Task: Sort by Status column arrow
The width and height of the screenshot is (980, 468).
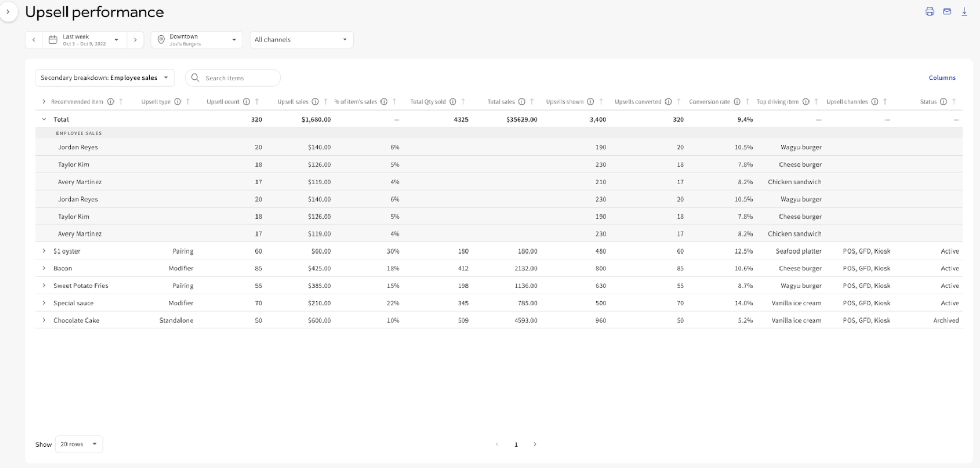Action: 954,101
